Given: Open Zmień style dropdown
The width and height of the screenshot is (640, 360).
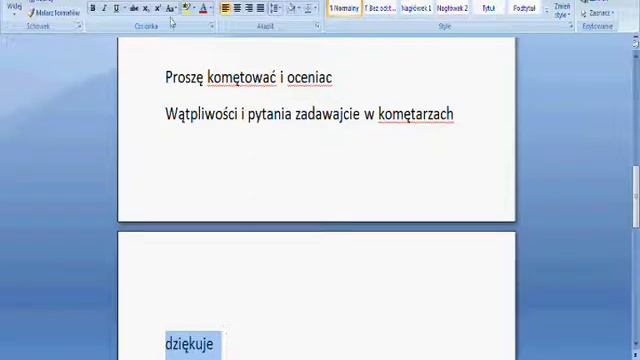Looking at the screenshot, I should coord(562,11).
